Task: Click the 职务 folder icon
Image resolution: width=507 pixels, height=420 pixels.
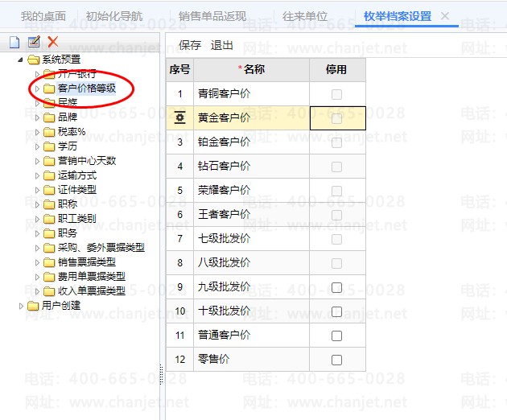Action: (x=49, y=233)
